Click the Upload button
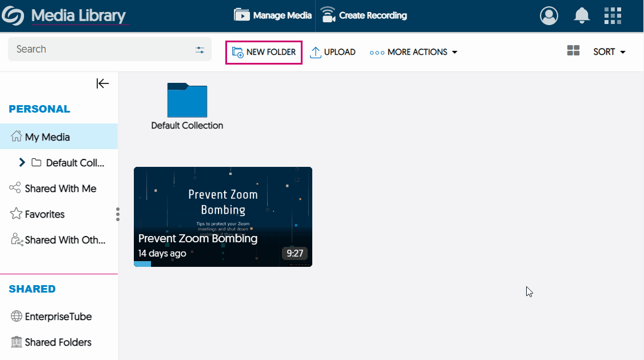Image resolution: width=644 pixels, height=360 pixels. tap(333, 52)
